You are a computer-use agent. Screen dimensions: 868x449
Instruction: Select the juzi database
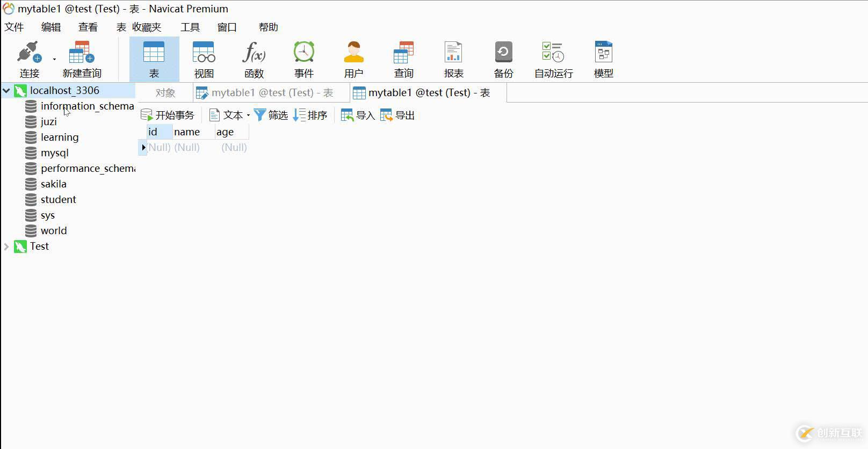click(48, 121)
